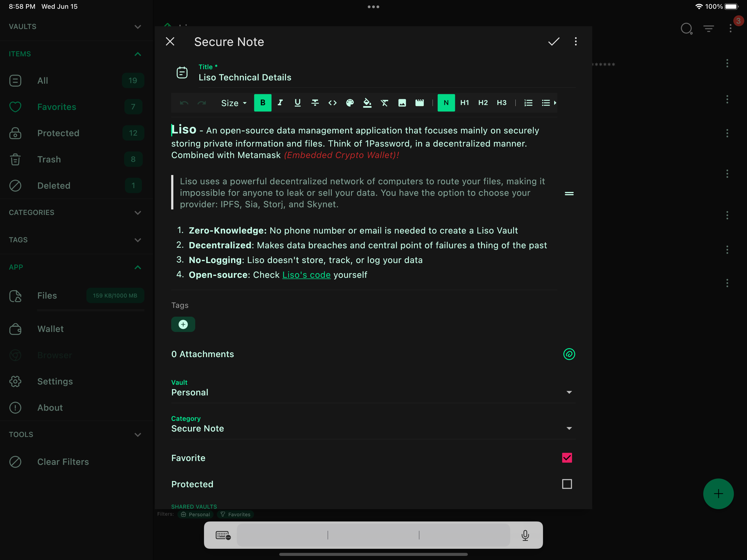
Task: Expand the Categories section in the sidebar
Action: 138,213
